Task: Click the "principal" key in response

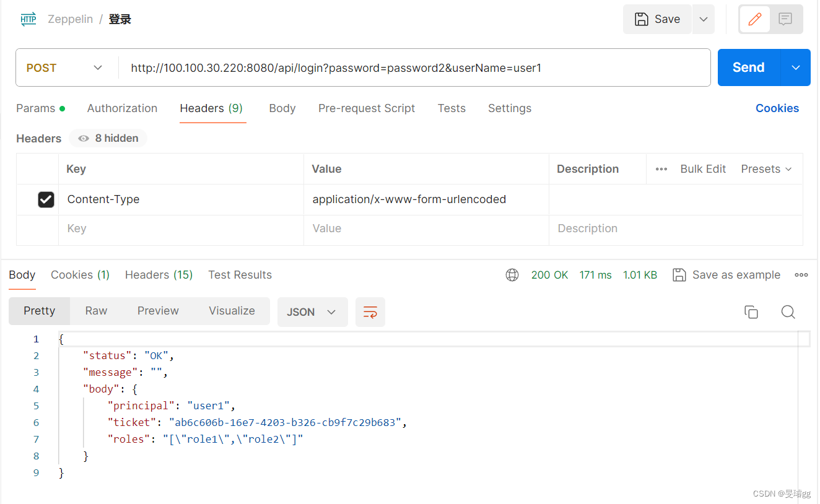Action: click(x=141, y=406)
